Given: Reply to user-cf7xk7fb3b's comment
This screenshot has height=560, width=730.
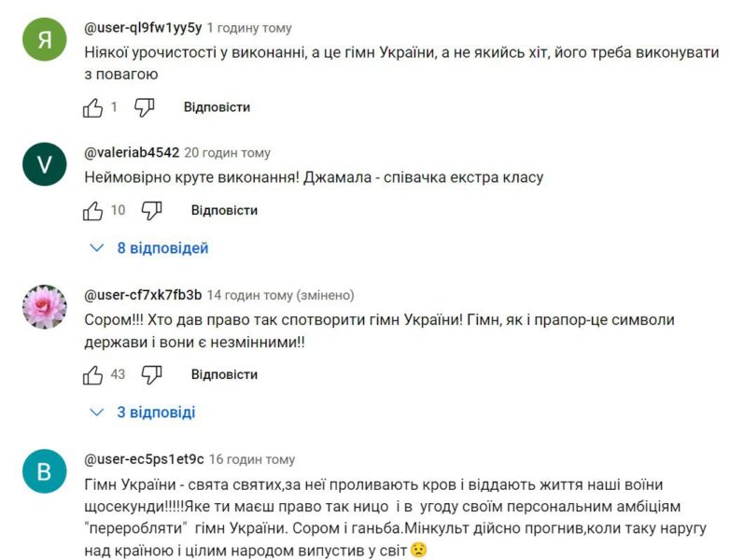Looking at the screenshot, I should [x=224, y=375].
